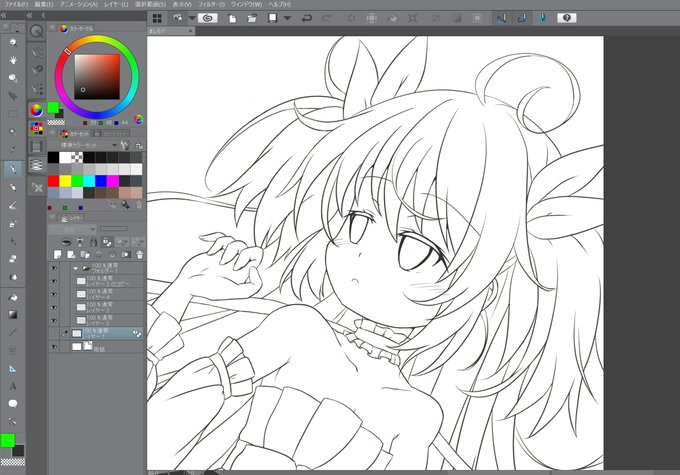Viewport: 680px width, 475px height.
Task: Select the Operation object tool
Action: pos(13,78)
